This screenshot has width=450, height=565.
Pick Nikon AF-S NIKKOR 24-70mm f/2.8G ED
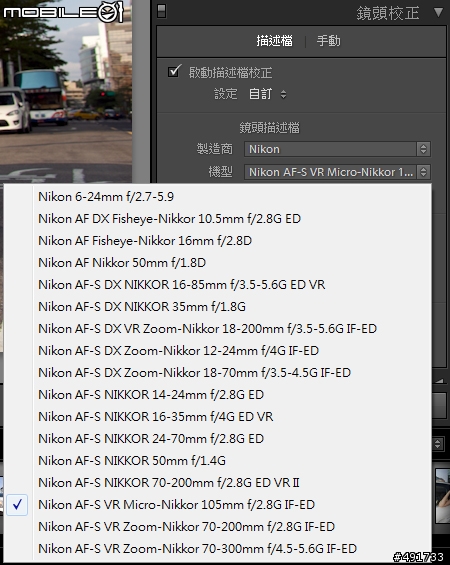(x=218, y=439)
